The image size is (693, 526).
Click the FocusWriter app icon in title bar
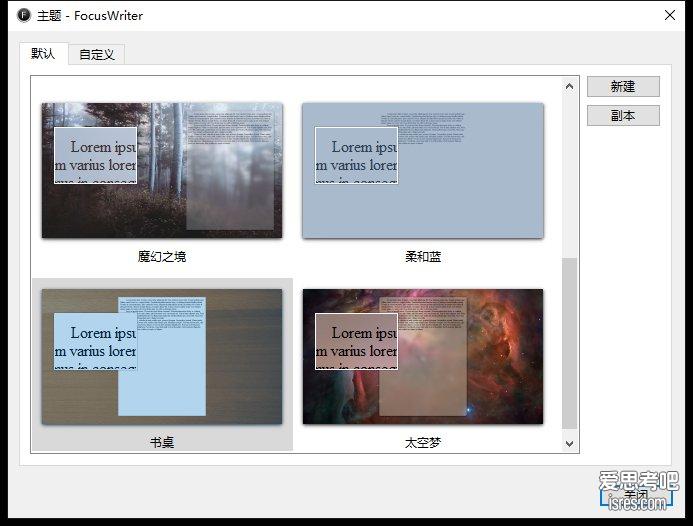coord(24,15)
